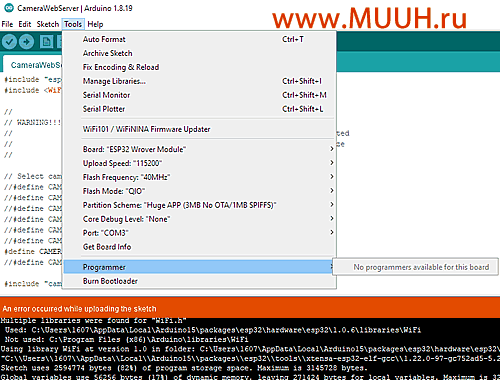Open the Sketch menu

[x=48, y=24]
